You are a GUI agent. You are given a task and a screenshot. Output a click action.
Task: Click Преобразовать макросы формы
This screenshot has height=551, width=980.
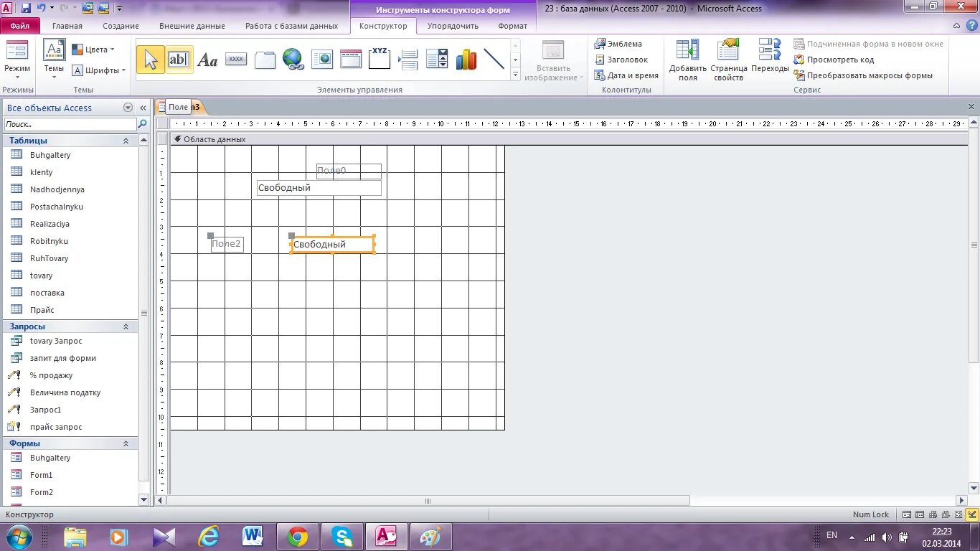[863, 75]
